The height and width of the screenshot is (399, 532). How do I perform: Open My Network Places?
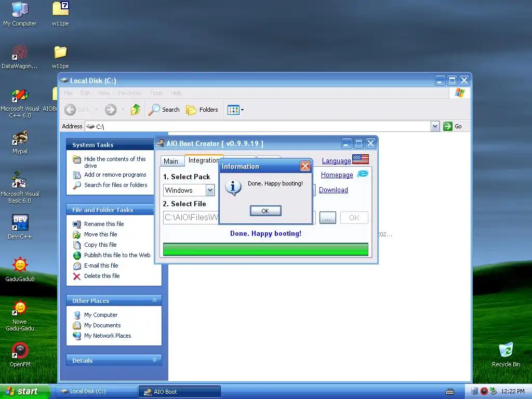pos(107,336)
